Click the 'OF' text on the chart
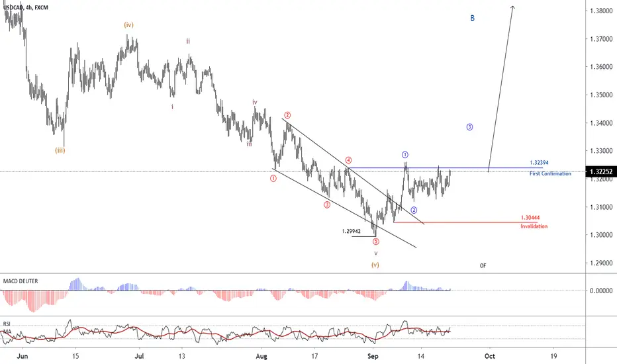The height and width of the screenshot is (364, 617). point(483,265)
